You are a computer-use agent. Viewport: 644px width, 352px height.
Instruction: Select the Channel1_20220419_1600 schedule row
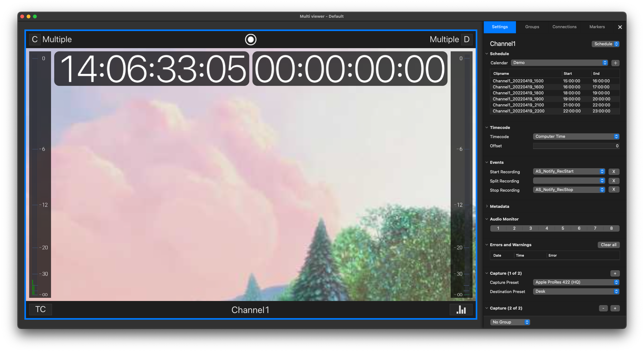tap(555, 87)
